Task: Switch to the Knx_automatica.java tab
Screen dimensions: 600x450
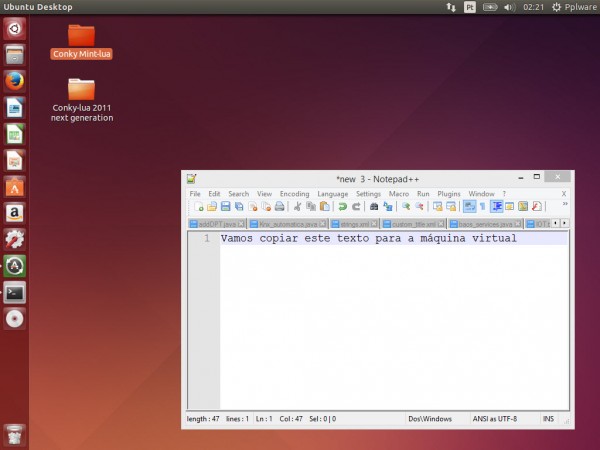Action: pyautogui.click(x=288, y=224)
